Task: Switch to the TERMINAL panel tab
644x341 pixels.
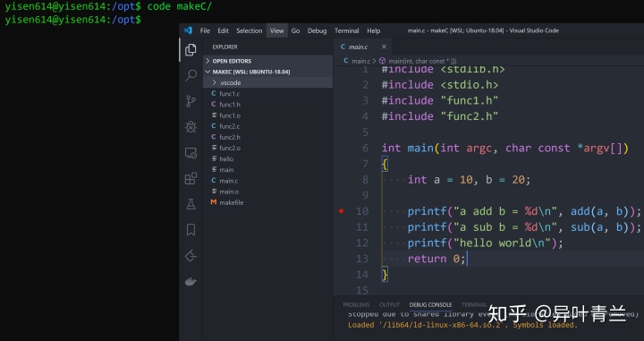Action: (x=474, y=305)
